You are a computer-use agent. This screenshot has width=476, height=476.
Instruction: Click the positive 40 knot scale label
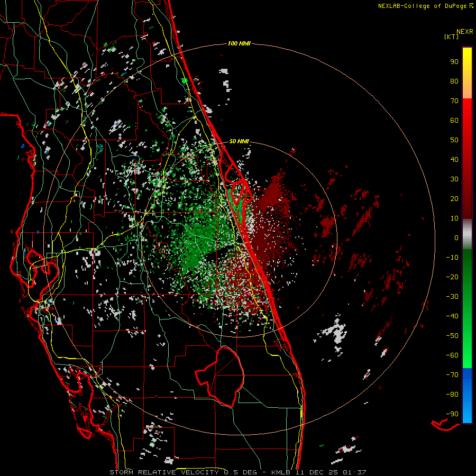pyautogui.click(x=454, y=159)
